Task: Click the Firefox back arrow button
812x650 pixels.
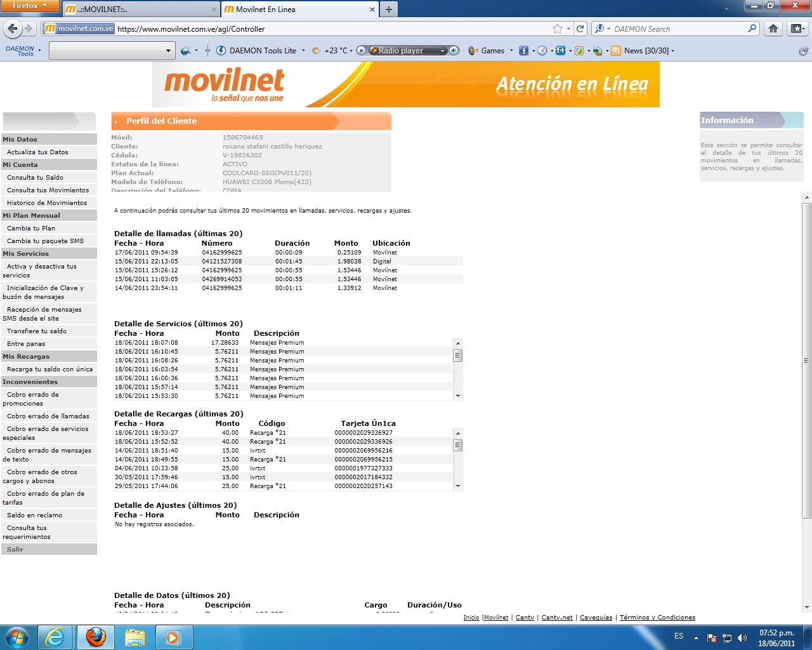Action: tap(12, 29)
